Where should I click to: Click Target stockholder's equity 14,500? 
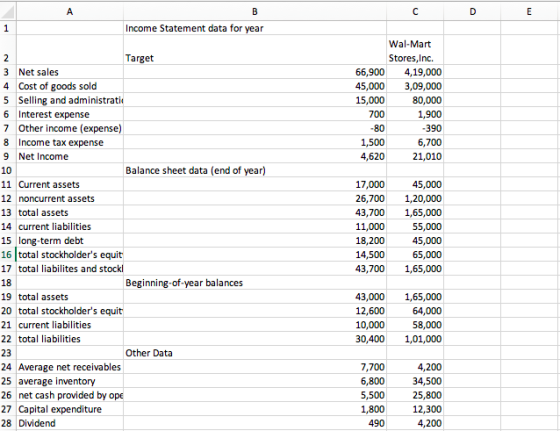255,255
